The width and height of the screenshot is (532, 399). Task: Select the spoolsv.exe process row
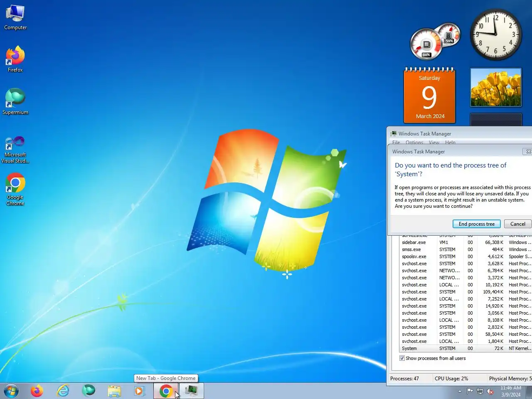pyautogui.click(x=465, y=256)
